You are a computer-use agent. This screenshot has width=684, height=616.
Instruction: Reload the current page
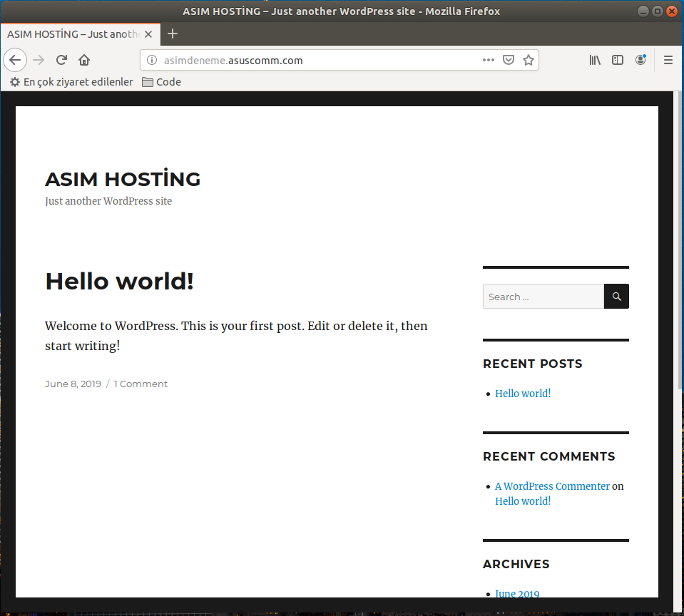pyautogui.click(x=61, y=60)
